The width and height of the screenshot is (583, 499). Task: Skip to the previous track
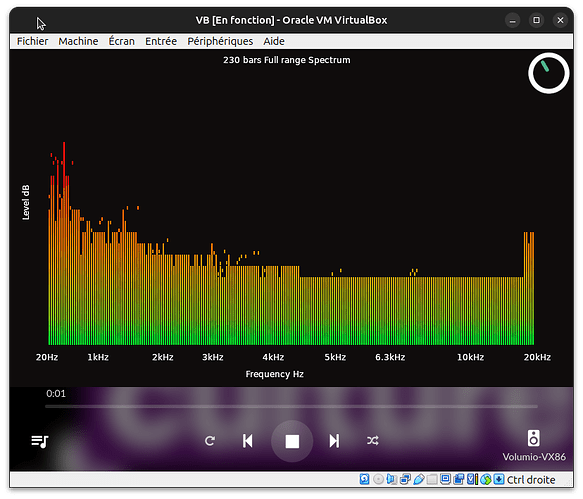pos(248,441)
